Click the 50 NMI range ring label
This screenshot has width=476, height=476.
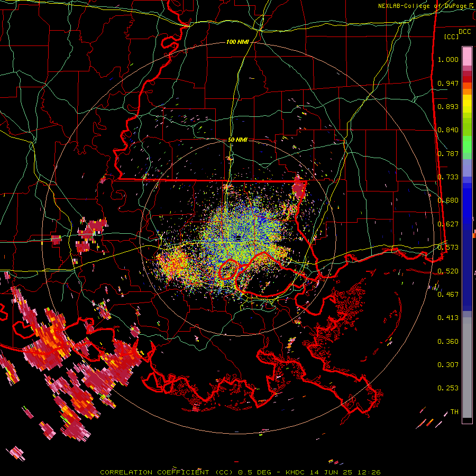click(x=237, y=140)
